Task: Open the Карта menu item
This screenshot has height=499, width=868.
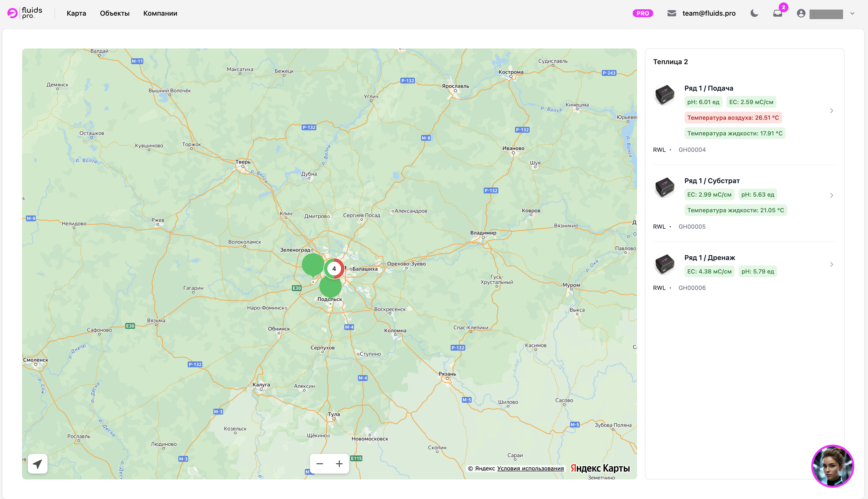Action: pos(76,13)
